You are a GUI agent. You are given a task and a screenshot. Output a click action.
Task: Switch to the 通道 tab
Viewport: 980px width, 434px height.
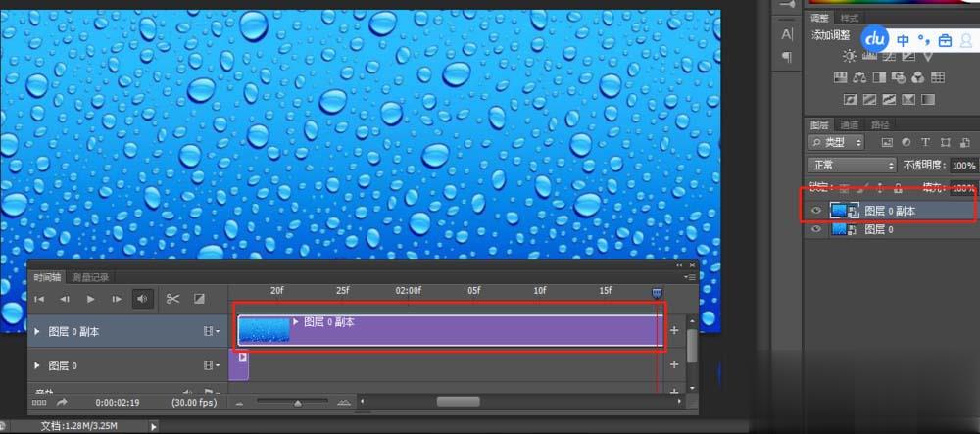click(x=850, y=124)
